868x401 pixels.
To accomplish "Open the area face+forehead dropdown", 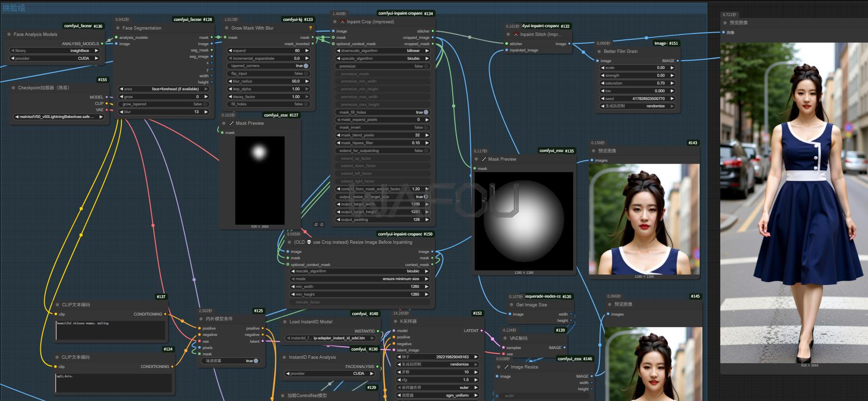I will point(164,89).
